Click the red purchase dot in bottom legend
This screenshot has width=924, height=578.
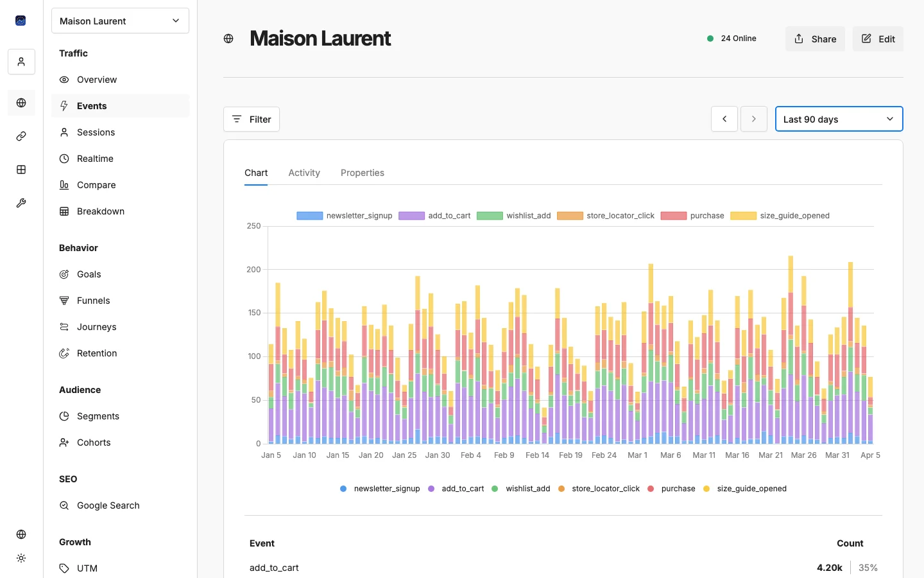click(651, 489)
